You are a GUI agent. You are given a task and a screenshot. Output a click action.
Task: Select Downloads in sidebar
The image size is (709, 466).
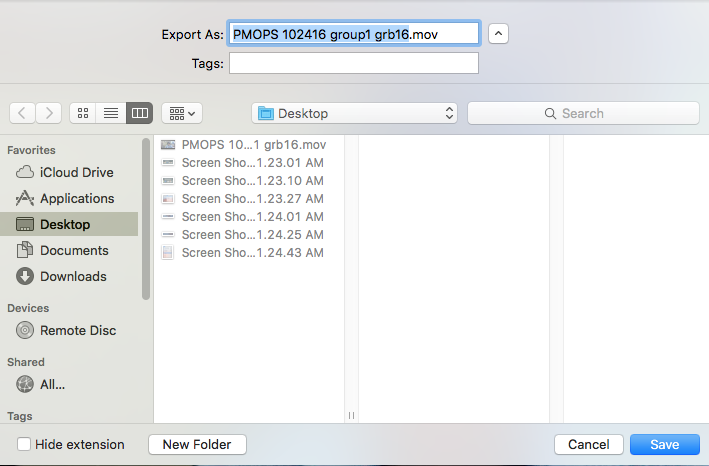[x=69, y=276]
